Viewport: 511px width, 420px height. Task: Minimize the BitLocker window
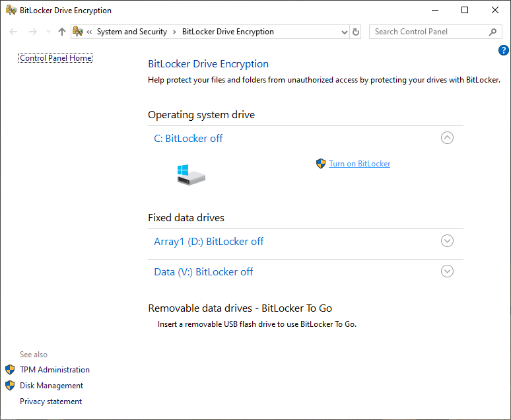coord(435,10)
